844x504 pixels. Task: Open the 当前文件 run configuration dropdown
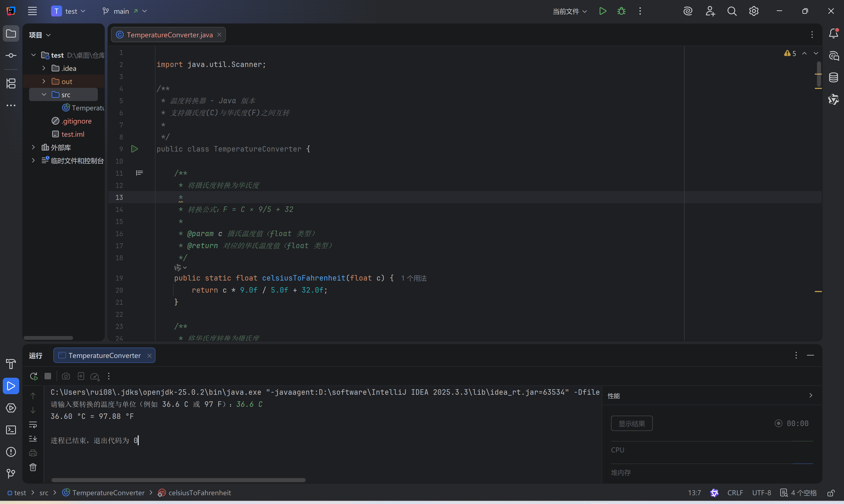569,11
